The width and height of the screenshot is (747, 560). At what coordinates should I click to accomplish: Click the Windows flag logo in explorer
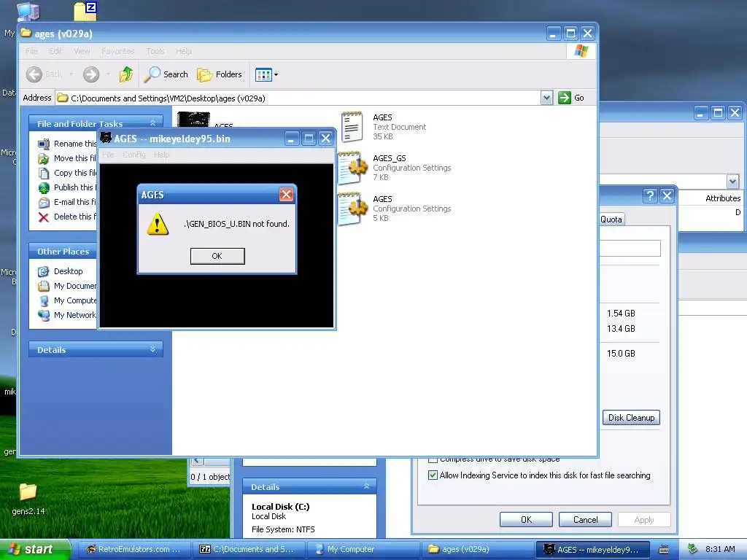pyautogui.click(x=581, y=50)
